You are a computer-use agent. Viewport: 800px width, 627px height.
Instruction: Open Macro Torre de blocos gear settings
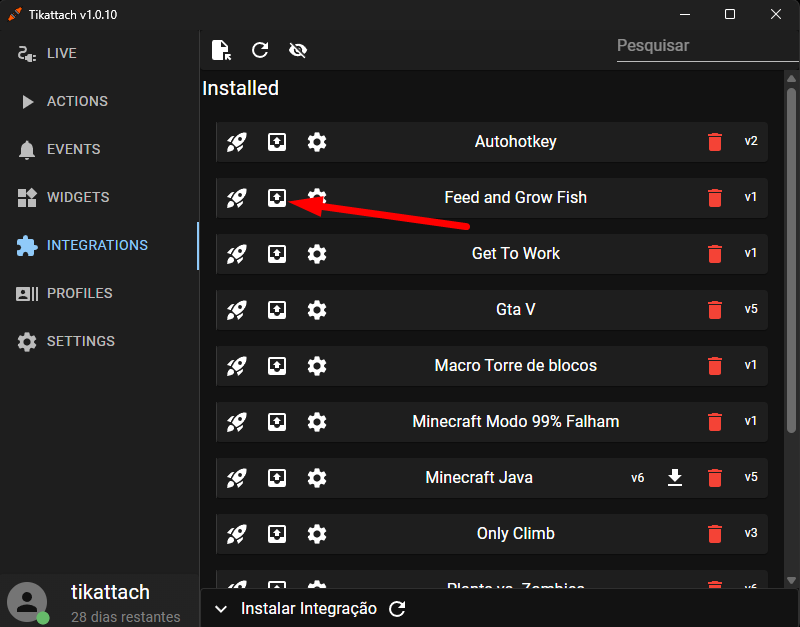coord(317,366)
